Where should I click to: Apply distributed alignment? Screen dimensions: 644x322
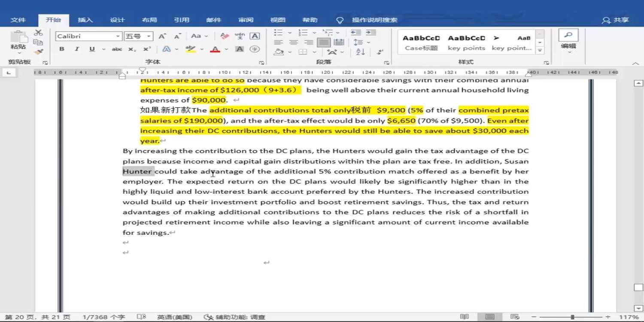click(x=339, y=43)
